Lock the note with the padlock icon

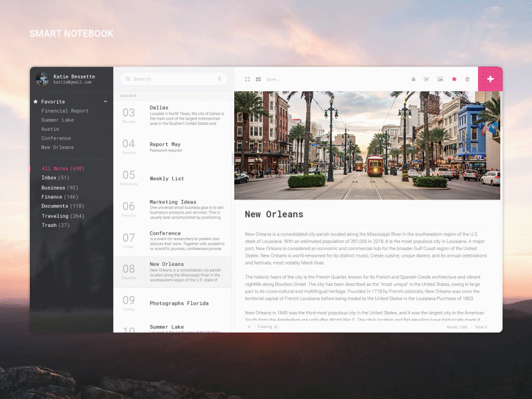(x=413, y=79)
